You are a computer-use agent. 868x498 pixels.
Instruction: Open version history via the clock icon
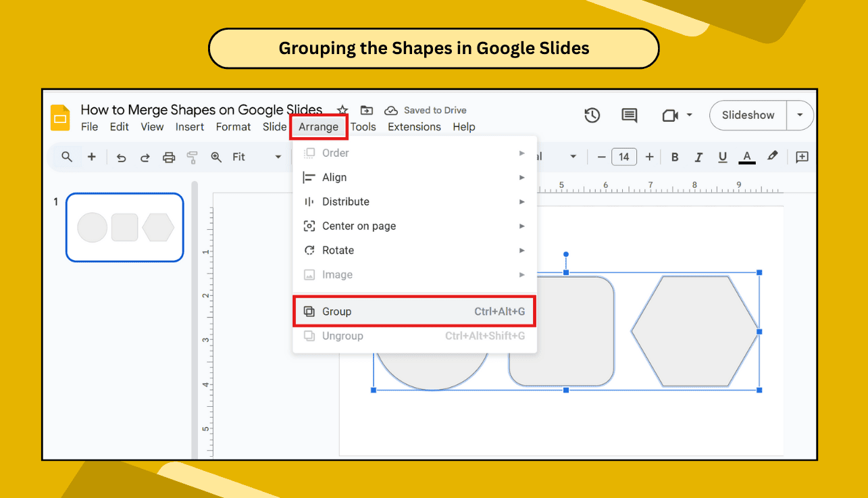592,115
